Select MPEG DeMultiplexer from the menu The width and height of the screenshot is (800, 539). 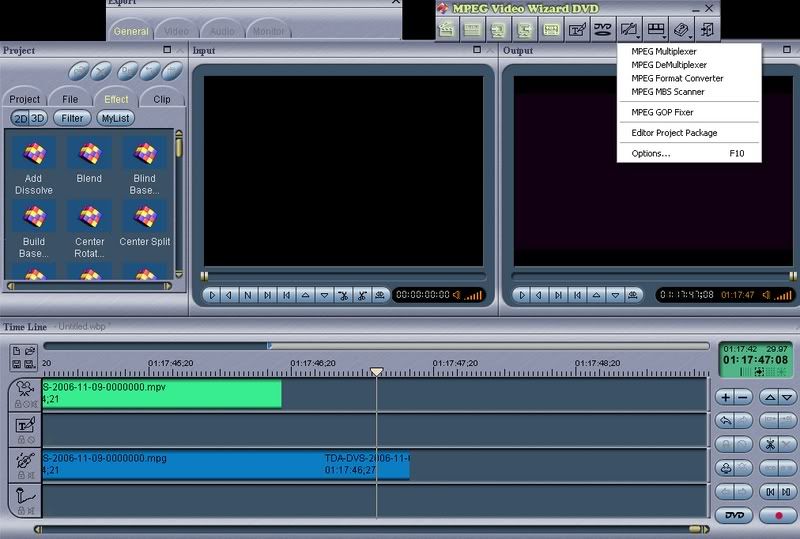click(x=669, y=65)
